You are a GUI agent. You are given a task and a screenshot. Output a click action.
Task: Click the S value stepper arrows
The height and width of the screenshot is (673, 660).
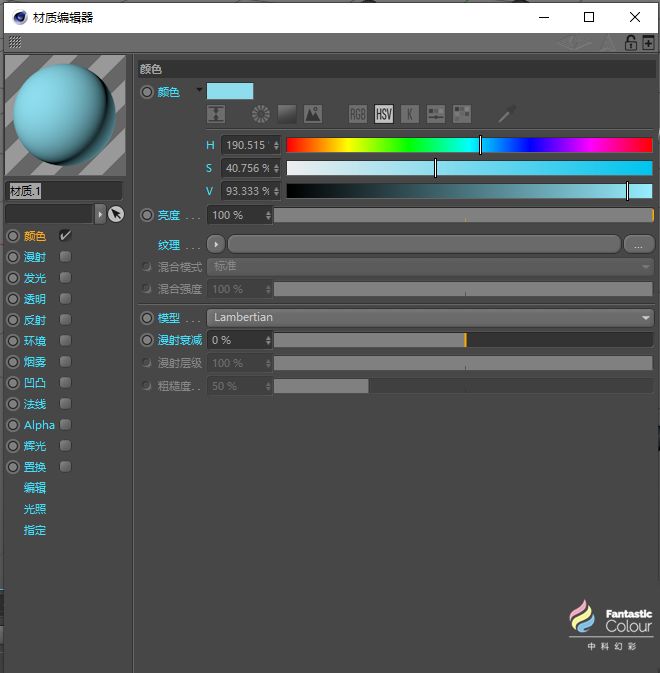pos(276,168)
